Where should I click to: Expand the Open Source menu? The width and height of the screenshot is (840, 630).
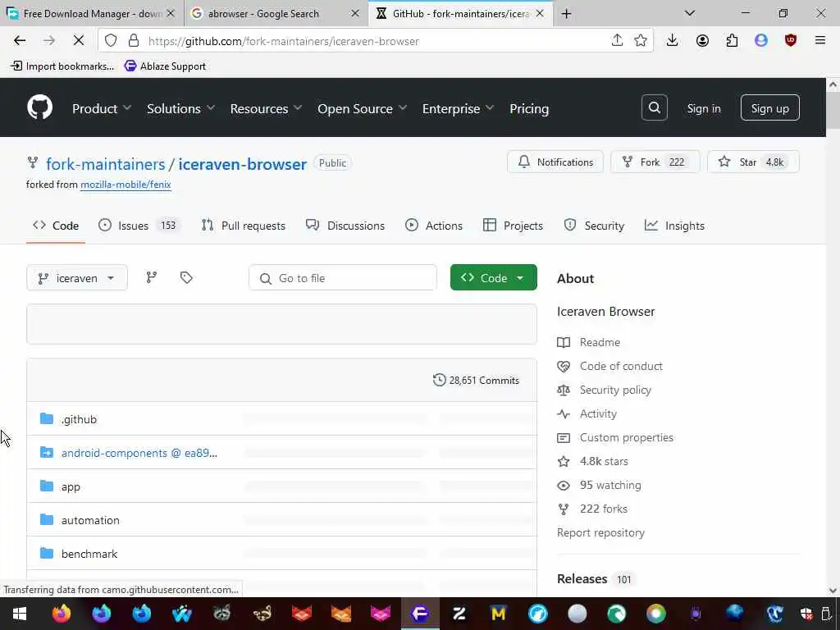coord(362,109)
